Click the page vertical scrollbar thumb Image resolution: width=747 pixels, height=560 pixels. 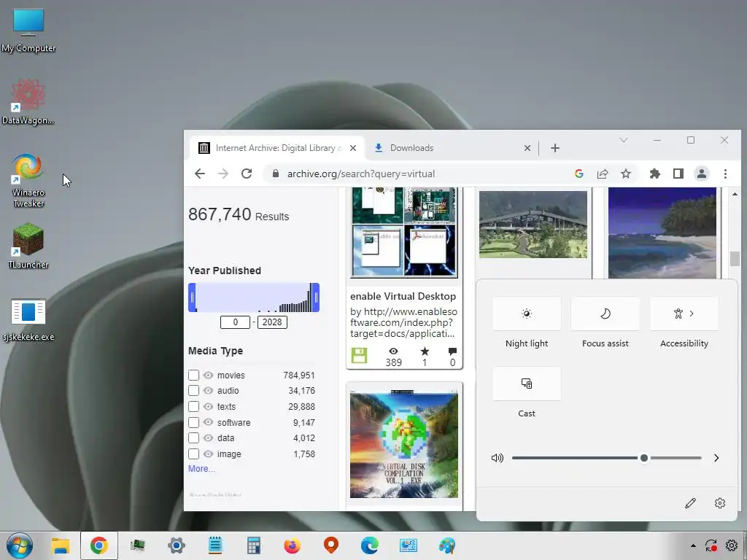pos(735,259)
